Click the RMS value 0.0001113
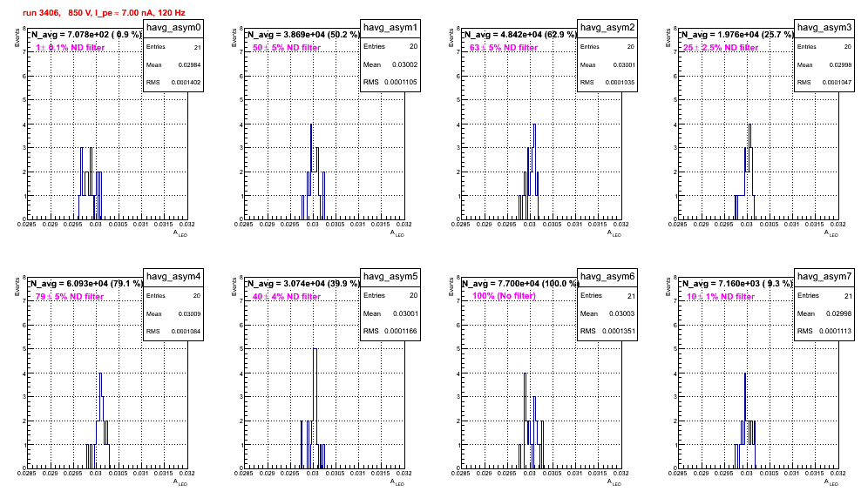 (x=836, y=331)
